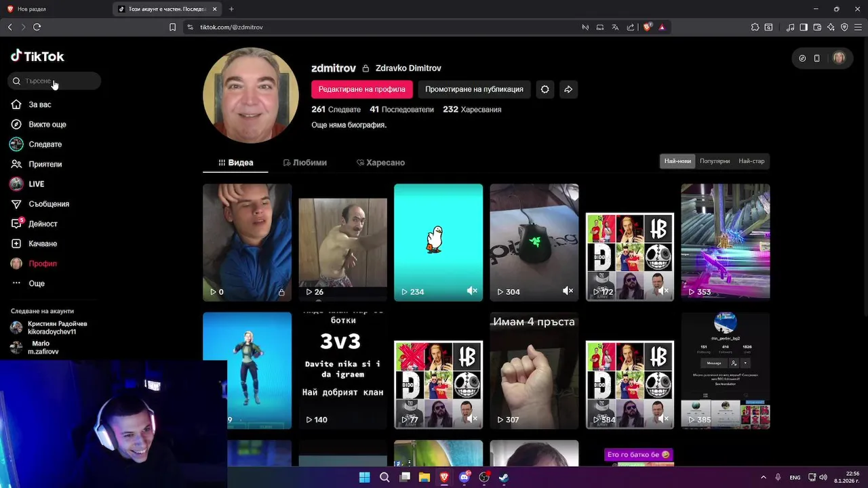868x488 pixels.
Task: Open the video with 26 views
Action: coord(342,243)
